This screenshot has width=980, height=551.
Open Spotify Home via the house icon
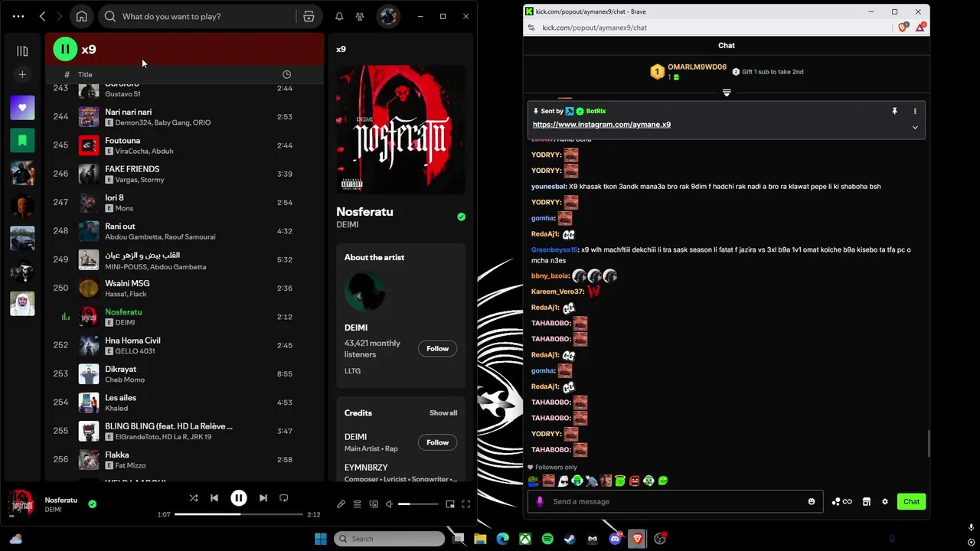click(x=81, y=16)
